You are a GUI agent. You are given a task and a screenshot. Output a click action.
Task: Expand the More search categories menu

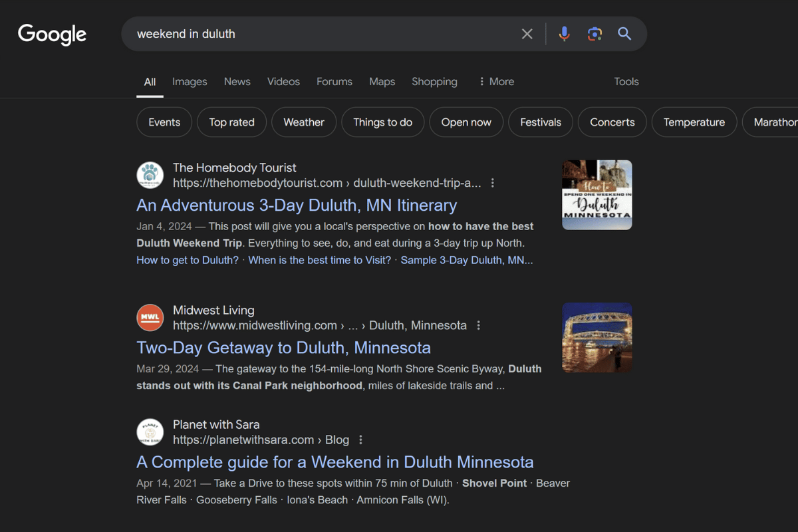(496, 82)
